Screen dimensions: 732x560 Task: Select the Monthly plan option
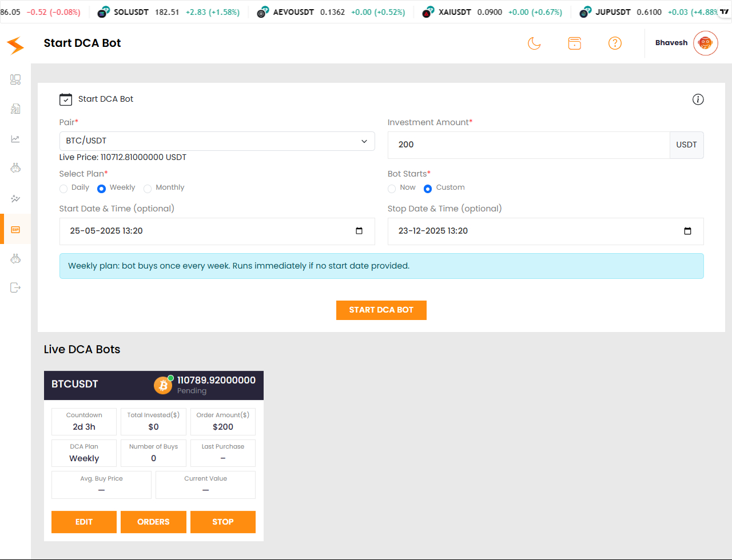pyautogui.click(x=148, y=189)
